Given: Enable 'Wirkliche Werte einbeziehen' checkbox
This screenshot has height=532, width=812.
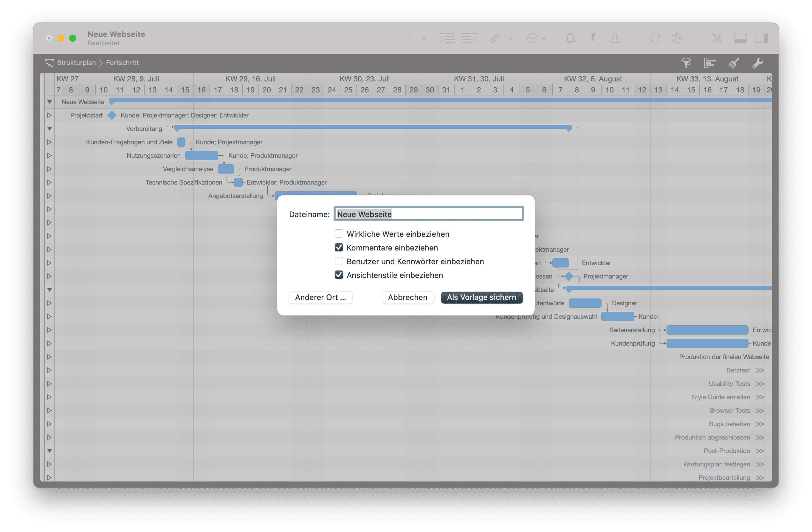Looking at the screenshot, I should click(339, 234).
